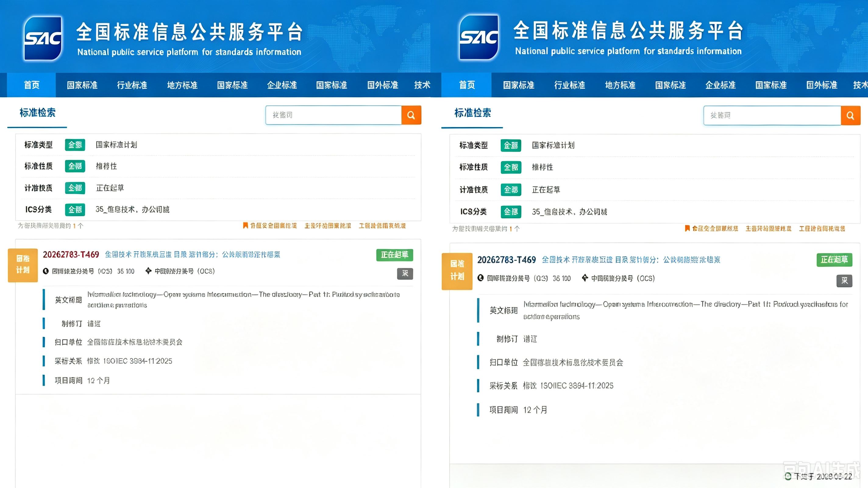Click the last orange sort link, left page
Image resolution: width=868 pixels, height=488 pixels.
point(382,226)
